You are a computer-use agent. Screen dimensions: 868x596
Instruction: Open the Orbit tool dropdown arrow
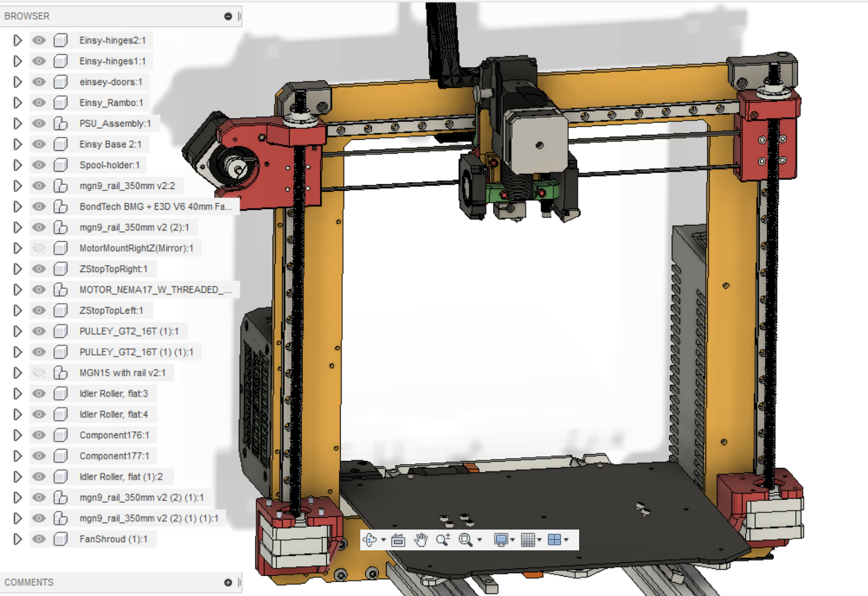pyautogui.click(x=383, y=541)
